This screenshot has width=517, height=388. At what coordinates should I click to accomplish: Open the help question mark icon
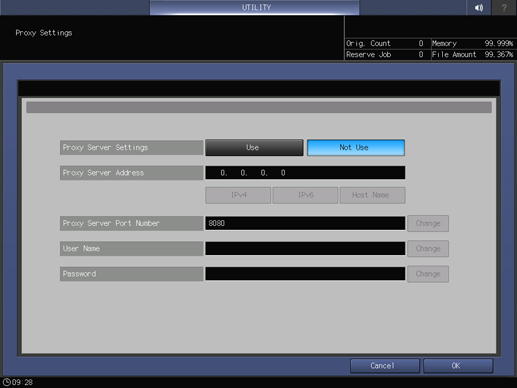[504, 7]
